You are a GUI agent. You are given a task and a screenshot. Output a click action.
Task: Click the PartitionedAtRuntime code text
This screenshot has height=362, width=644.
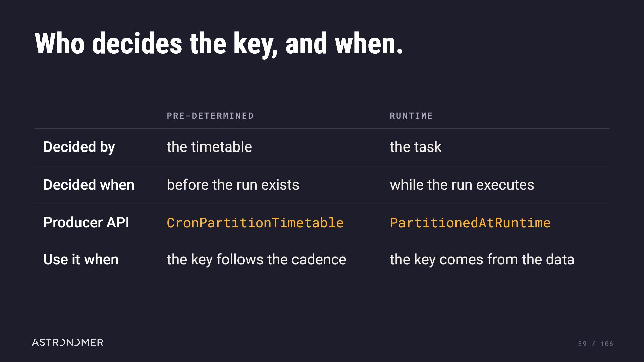coord(470,223)
